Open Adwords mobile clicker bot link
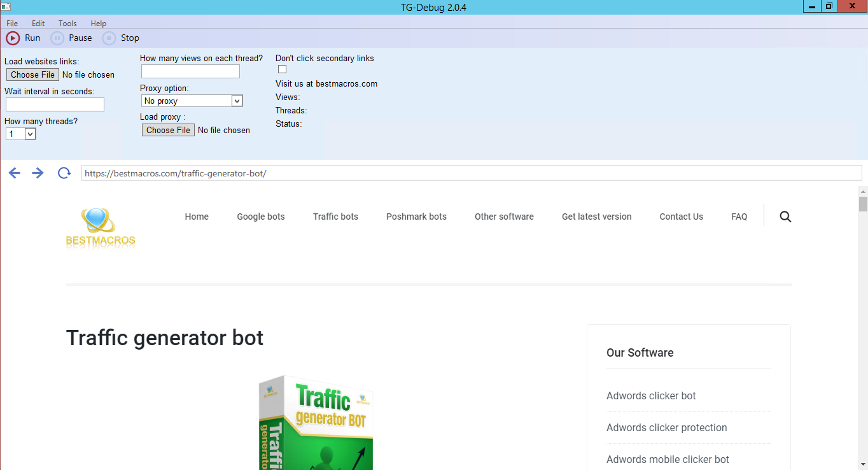This screenshot has height=470, width=868. point(668,459)
